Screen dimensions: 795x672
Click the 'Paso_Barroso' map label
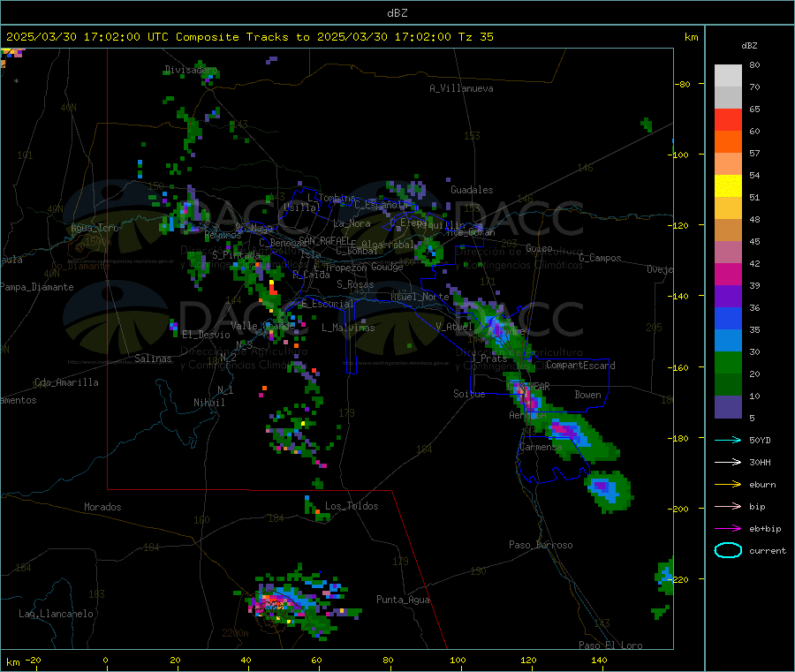point(541,545)
